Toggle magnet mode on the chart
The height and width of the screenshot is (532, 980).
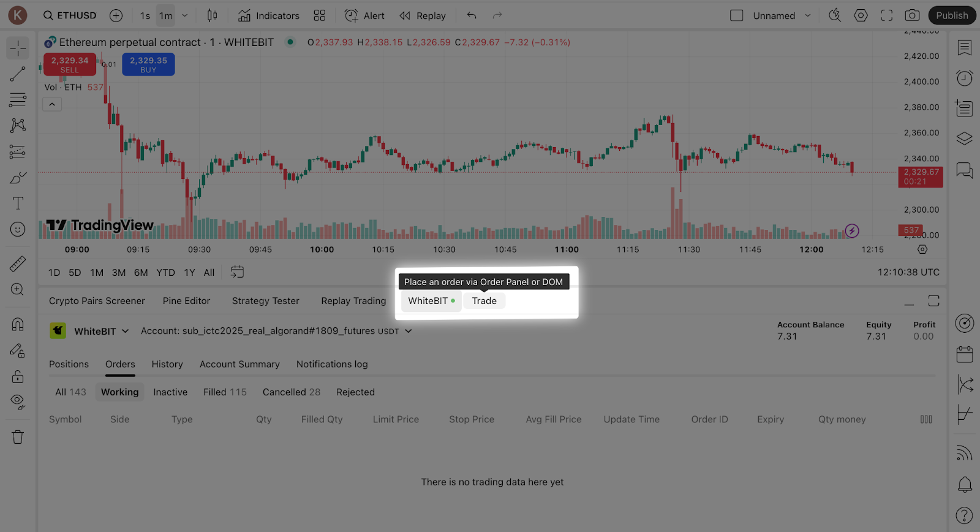pyautogui.click(x=18, y=324)
